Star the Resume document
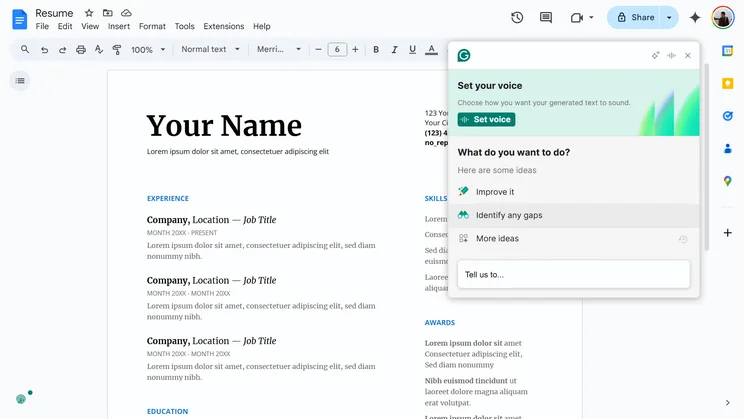Screen dimensions: 744x419 click(x=89, y=13)
